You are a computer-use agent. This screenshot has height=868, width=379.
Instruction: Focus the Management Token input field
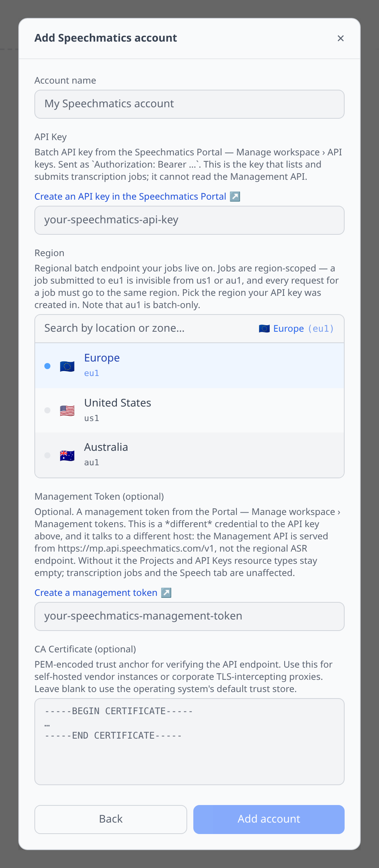tap(189, 616)
